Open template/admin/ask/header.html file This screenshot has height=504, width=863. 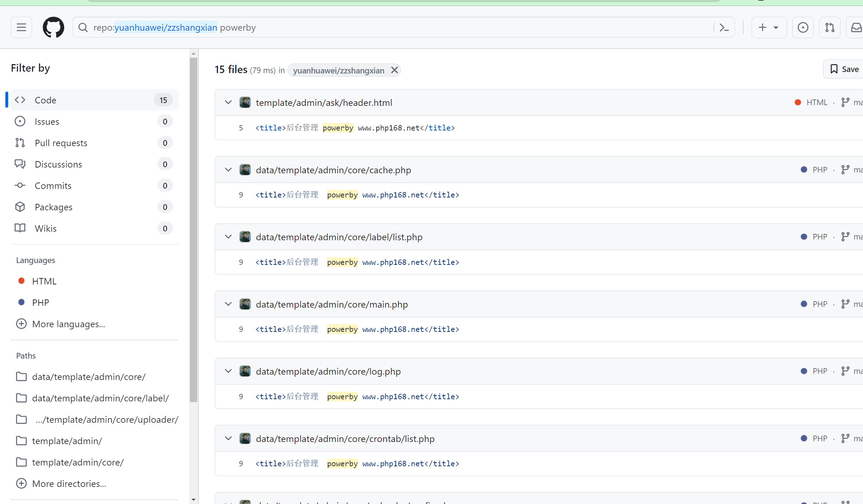pos(324,103)
